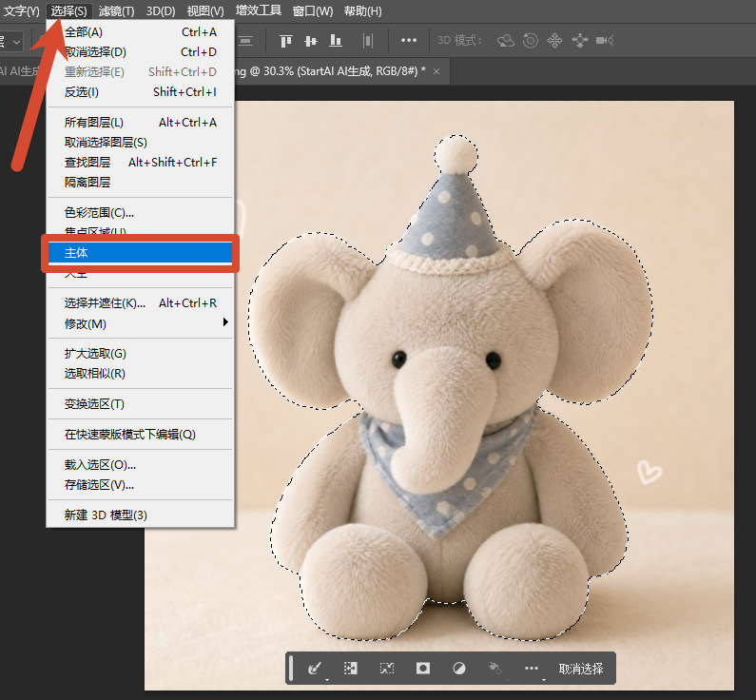Image resolution: width=756 pixels, height=700 pixels.
Task: Expand the 修改(M) submenu
Action: click(x=140, y=323)
